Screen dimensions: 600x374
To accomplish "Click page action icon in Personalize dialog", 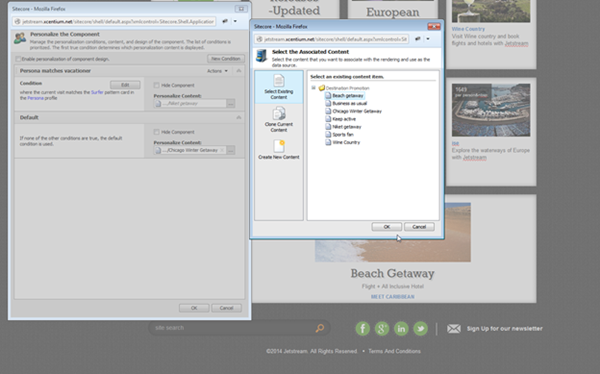I will pyautogui.click(x=225, y=21).
